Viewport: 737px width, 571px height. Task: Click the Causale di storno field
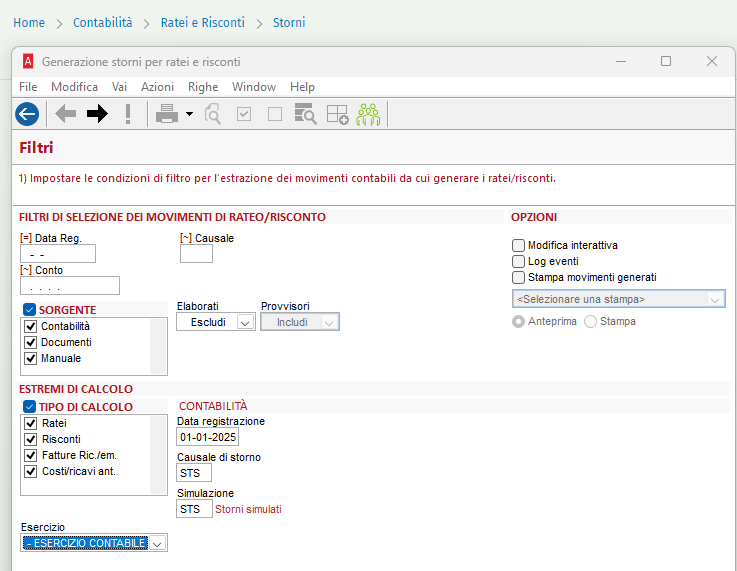click(x=194, y=473)
